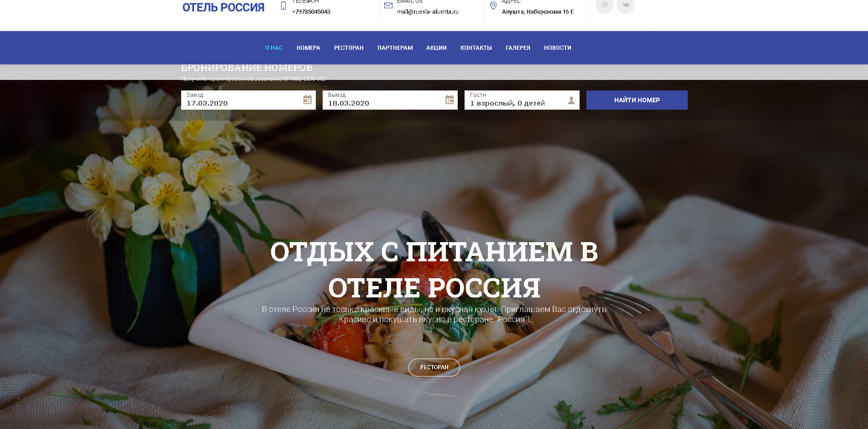Click the email envelope icon

tap(388, 5)
